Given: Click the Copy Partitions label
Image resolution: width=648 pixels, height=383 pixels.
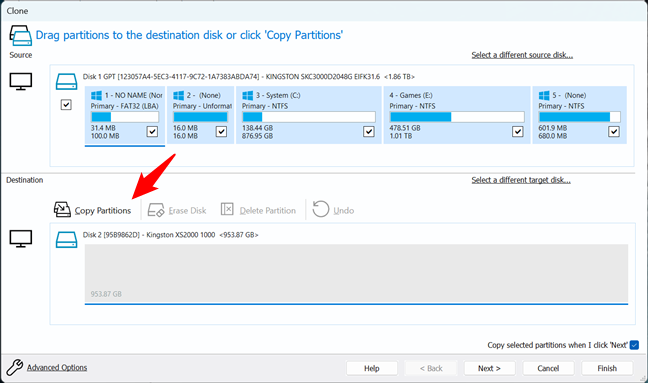Looking at the screenshot, I should [102, 211].
